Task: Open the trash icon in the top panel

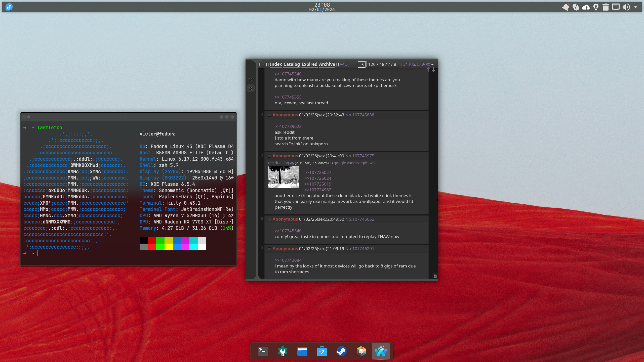Action: [606, 7]
